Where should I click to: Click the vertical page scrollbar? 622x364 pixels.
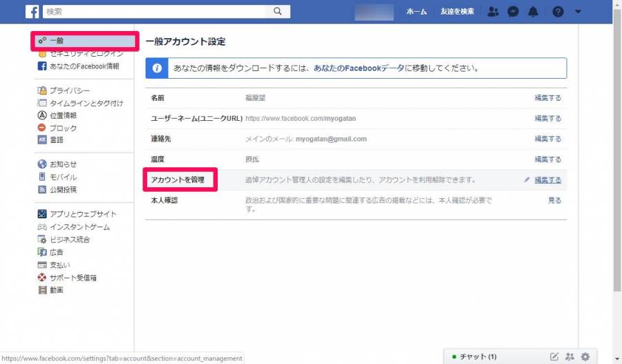[x=617, y=151]
